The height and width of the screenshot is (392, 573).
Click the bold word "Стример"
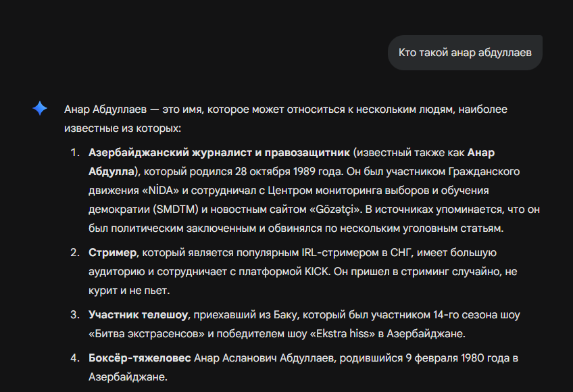click(x=113, y=253)
